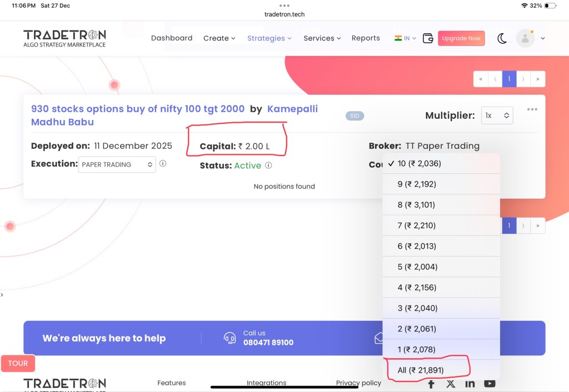Open the Multiplier 1x dropdown
The width and height of the screenshot is (569, 392).
pos(497,115)
